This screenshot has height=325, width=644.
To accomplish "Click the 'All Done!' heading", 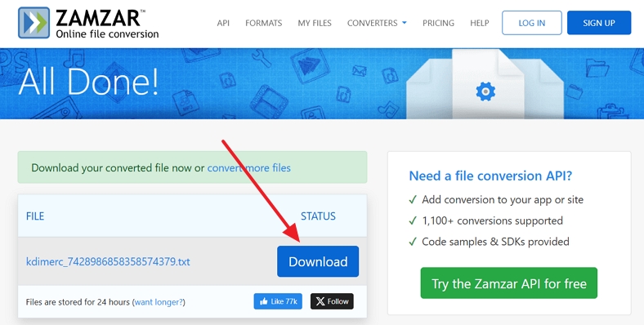I will pos(88,82).
